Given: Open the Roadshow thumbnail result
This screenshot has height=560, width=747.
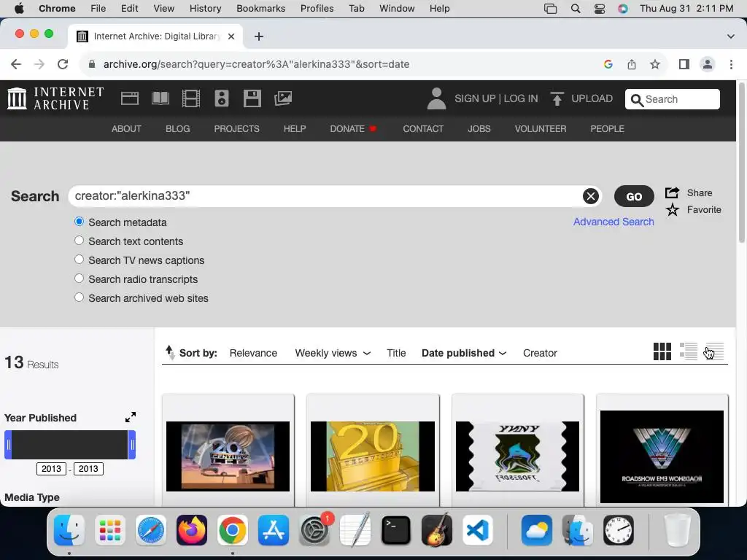Looking at the screenshot, I should pyautogui.click(x=662, y=456).
